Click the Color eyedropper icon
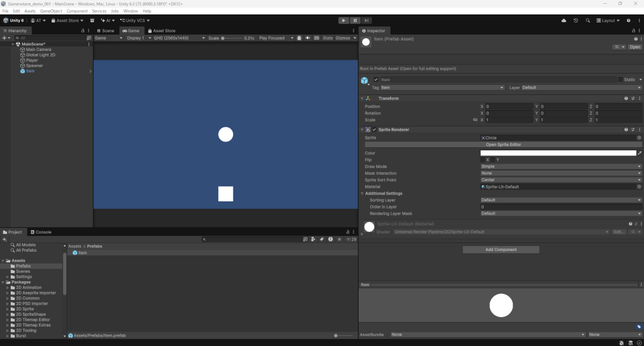 click(x=640, y=153)
